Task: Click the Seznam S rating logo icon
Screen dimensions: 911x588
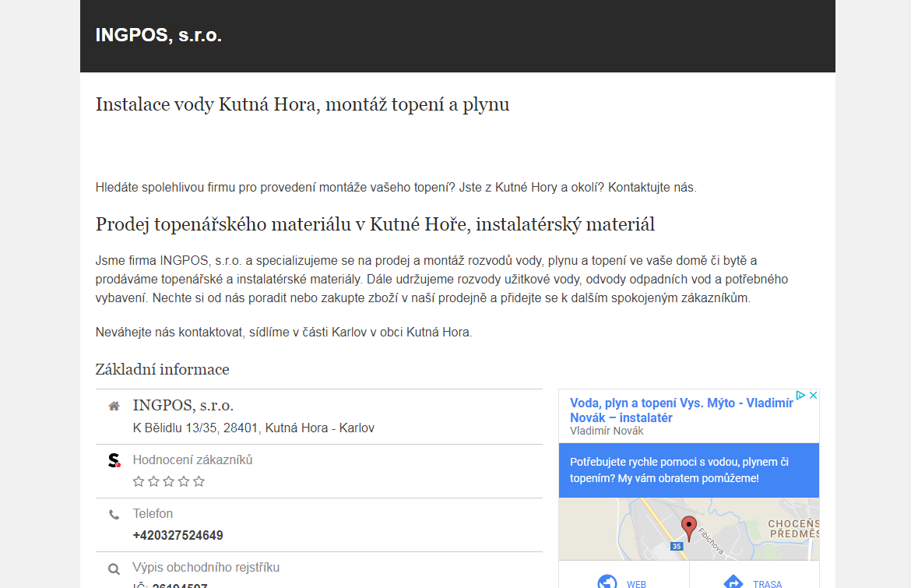Action: pyautogui.click(x=114, y=461)
